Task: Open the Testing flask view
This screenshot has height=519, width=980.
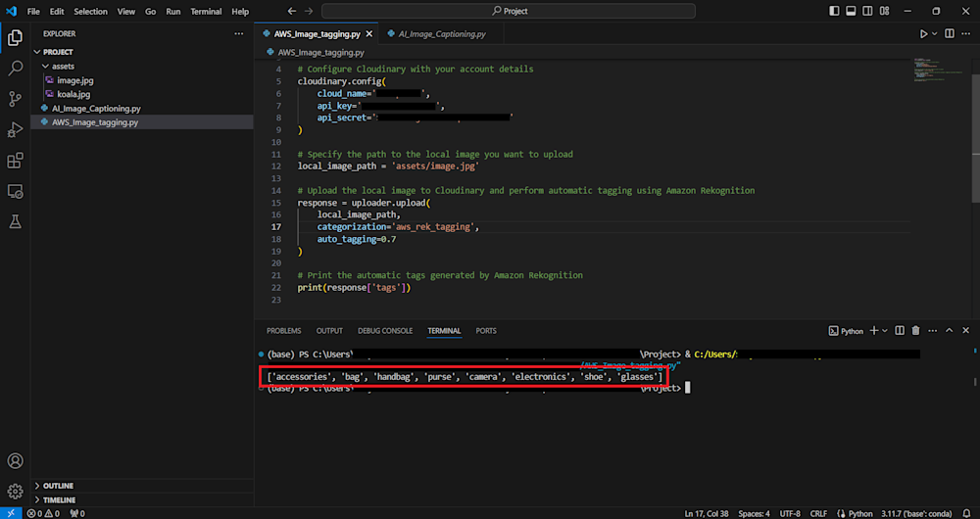Action: 15,221
